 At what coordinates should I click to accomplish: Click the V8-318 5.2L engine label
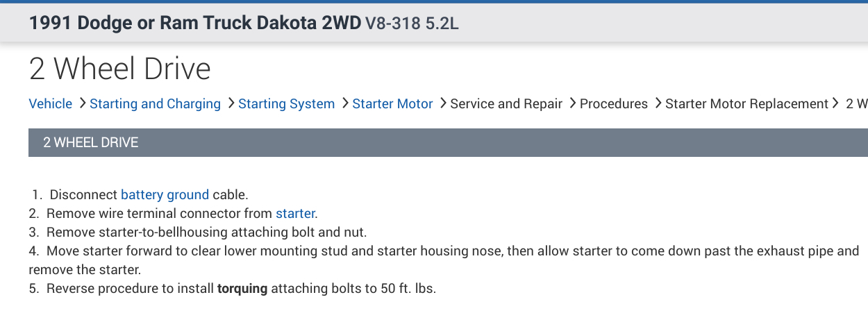412,24
